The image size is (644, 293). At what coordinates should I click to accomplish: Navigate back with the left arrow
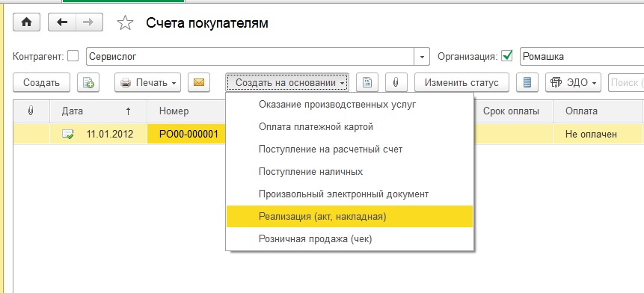pos(62,22)
